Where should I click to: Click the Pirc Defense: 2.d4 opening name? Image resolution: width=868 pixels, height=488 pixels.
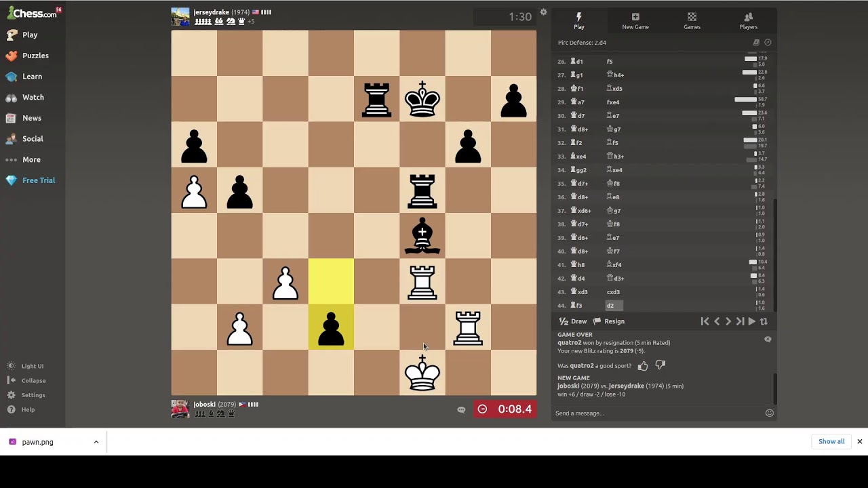point(582,43)
